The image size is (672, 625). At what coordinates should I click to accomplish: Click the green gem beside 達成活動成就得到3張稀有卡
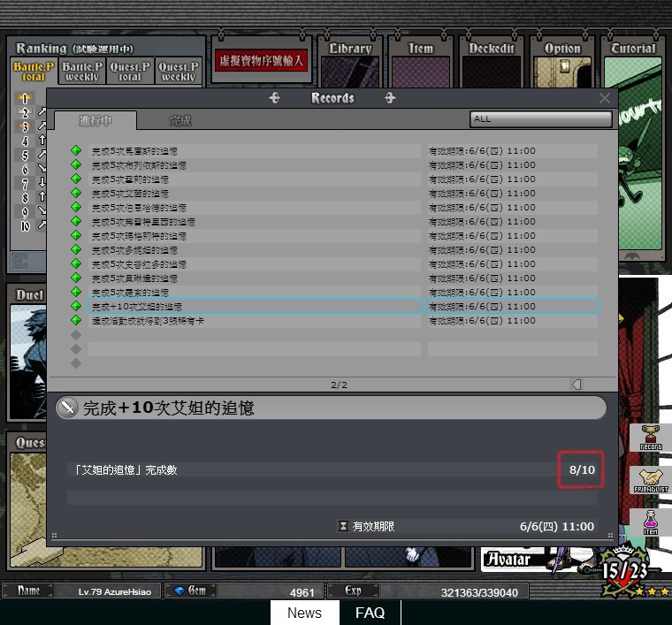pyautogui.click(x=76, y=320)
